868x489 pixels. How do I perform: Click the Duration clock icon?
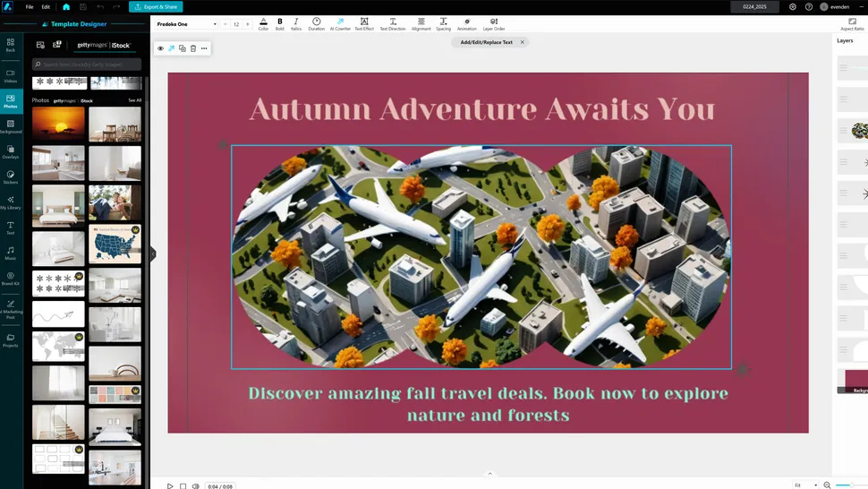[317, 23]
